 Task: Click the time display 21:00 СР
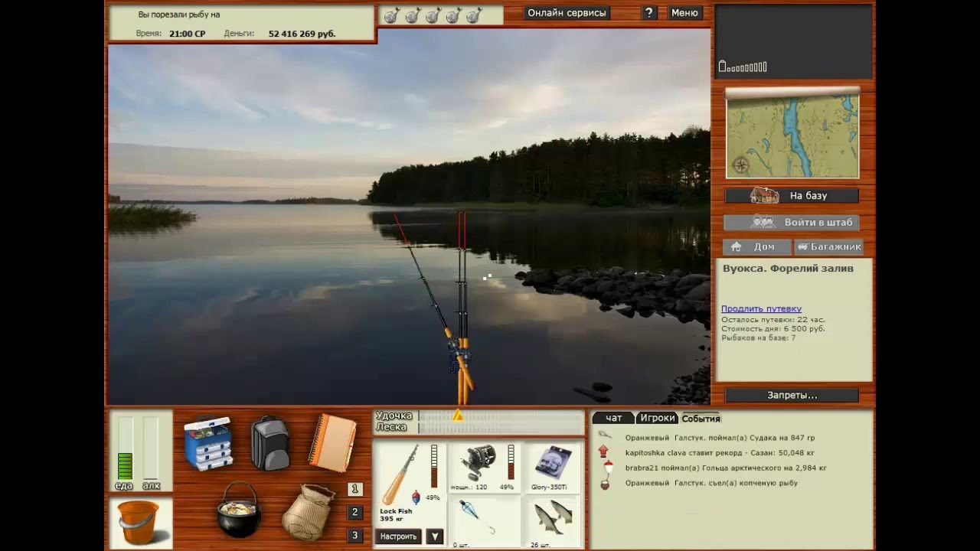(x=188, y=34)
